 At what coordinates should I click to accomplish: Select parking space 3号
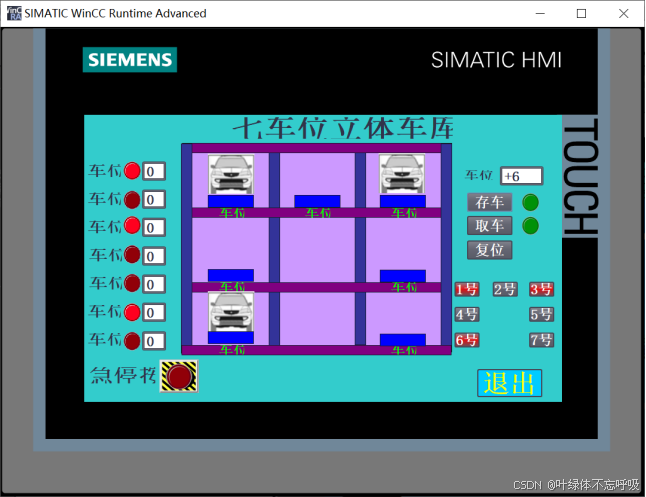[541, 289]
